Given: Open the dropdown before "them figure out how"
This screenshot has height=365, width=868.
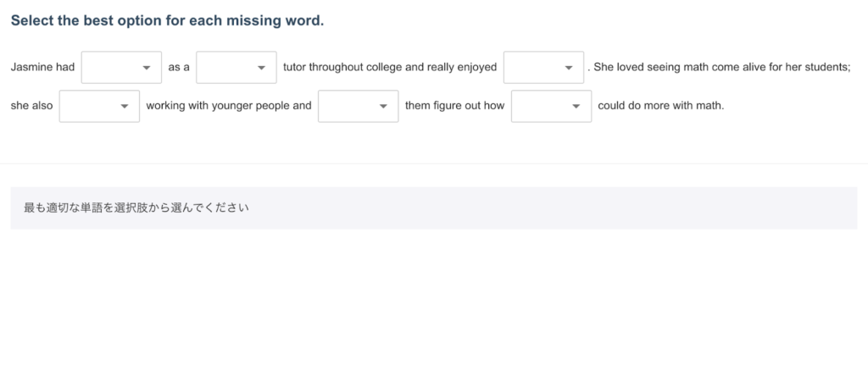Looking at the screenshot, I should click(358, 107).
